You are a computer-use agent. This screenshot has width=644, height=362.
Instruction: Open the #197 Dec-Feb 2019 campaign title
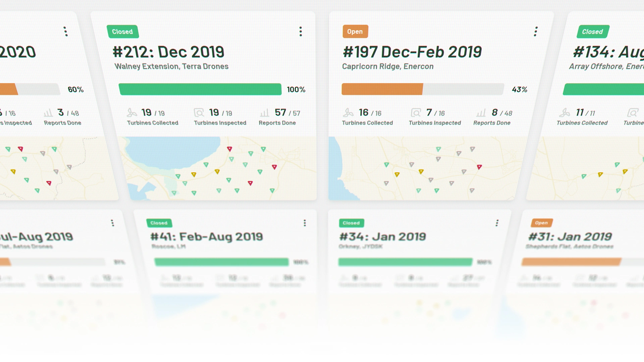pyautogui.click(x=412, y=52)
